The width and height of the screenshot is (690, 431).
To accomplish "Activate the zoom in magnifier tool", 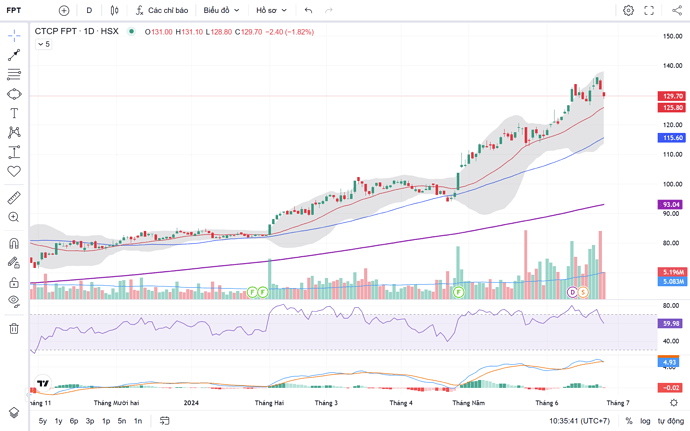I will coord(14,217).
